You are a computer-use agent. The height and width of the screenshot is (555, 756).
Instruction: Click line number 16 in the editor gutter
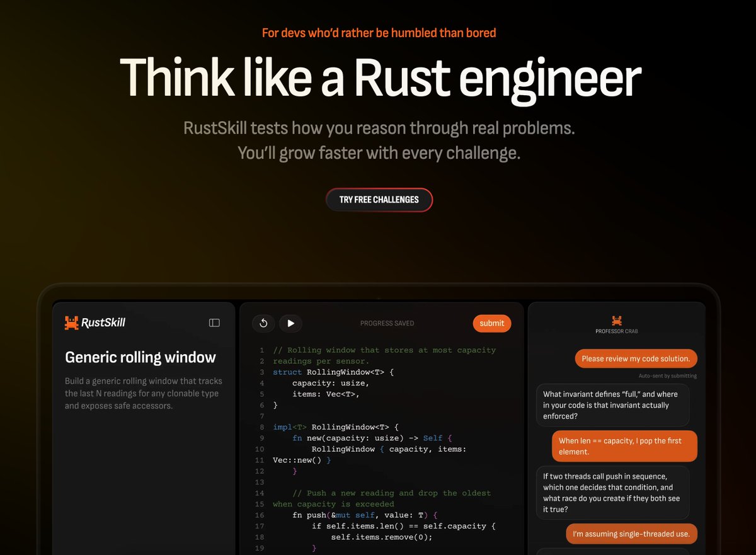[x=260, y=515]
